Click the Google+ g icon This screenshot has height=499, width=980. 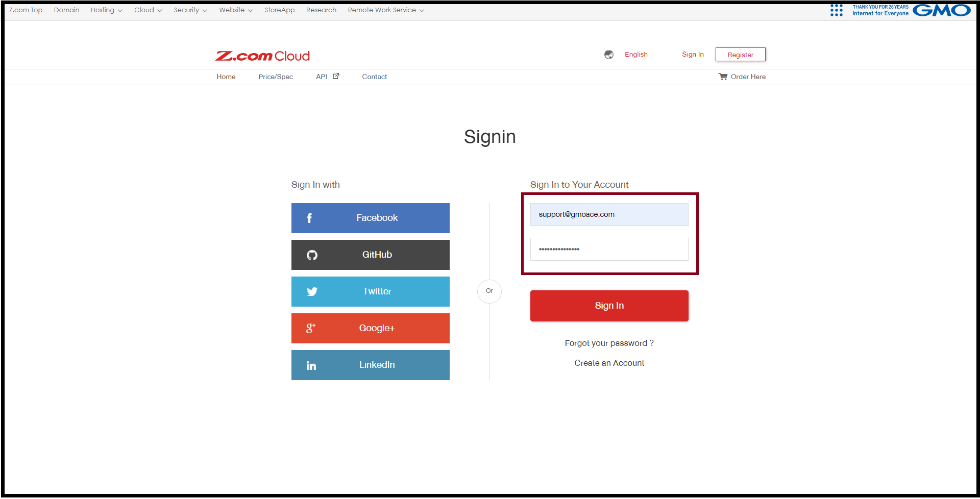(311, 328)
